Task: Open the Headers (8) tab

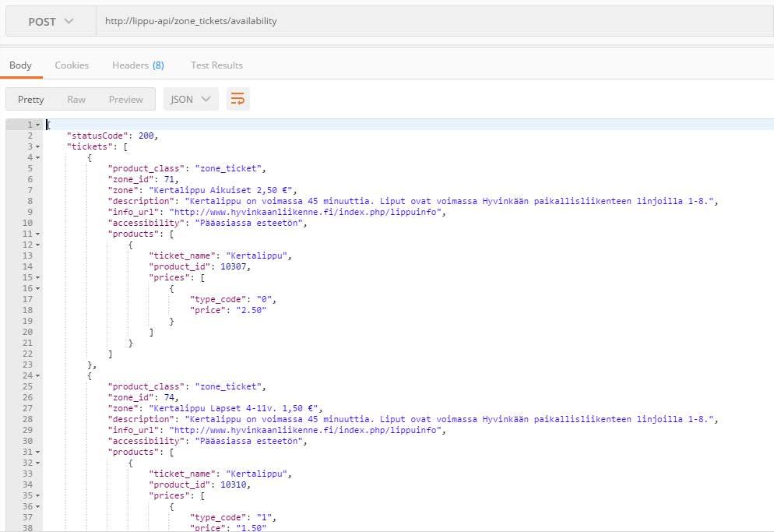Action: click(x=138, y=65)
